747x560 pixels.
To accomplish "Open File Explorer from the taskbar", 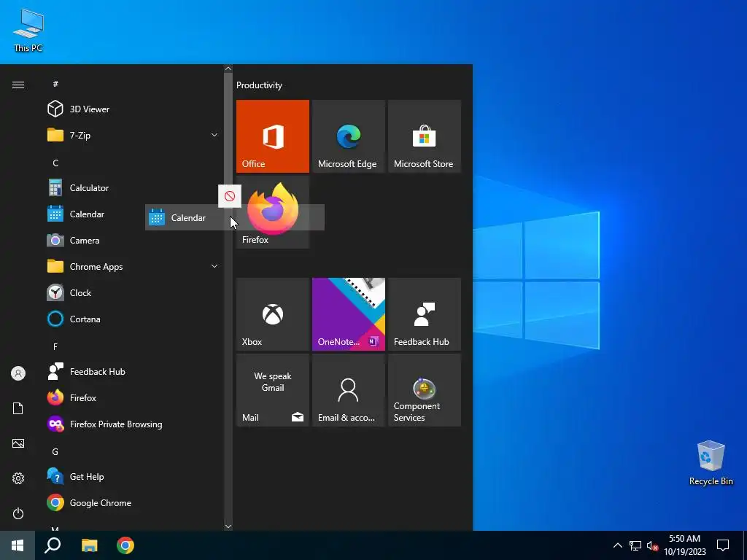I will click(x=89, y=545).
